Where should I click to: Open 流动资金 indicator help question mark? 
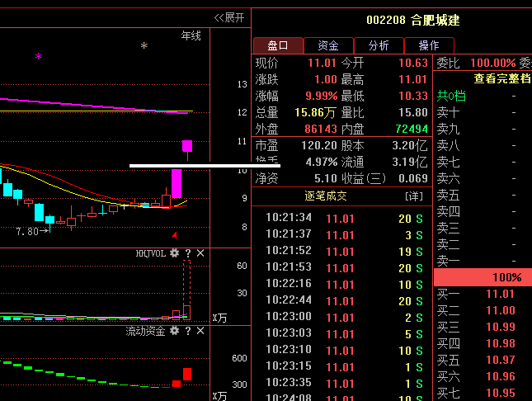pyautogui.click(x=188, y=331)
